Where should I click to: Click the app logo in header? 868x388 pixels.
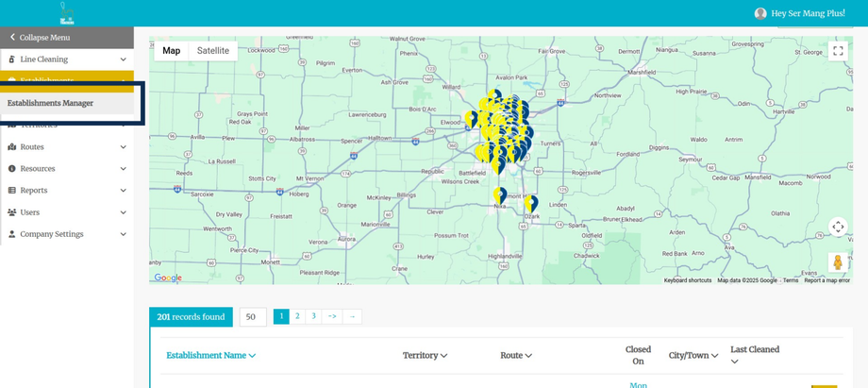(x=67, y=13)
